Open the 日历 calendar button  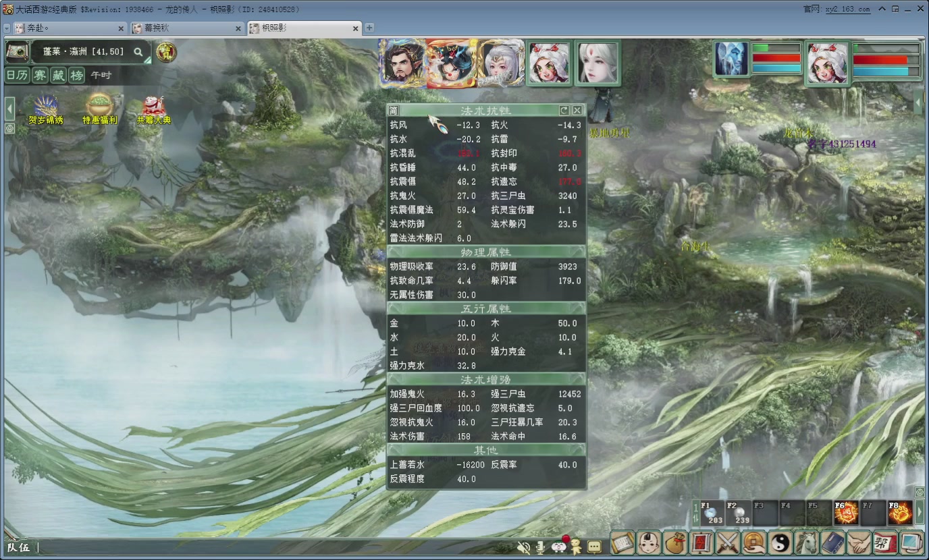pos(18,75)
